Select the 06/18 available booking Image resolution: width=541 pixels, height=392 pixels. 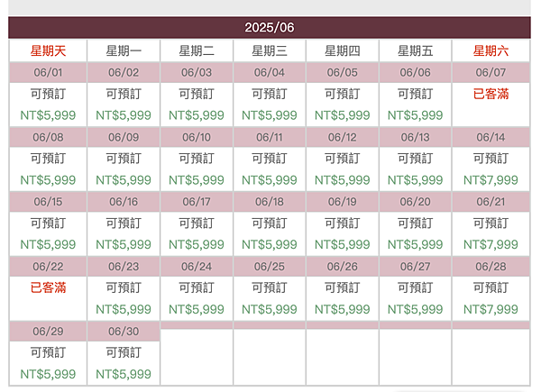(270, 223)
